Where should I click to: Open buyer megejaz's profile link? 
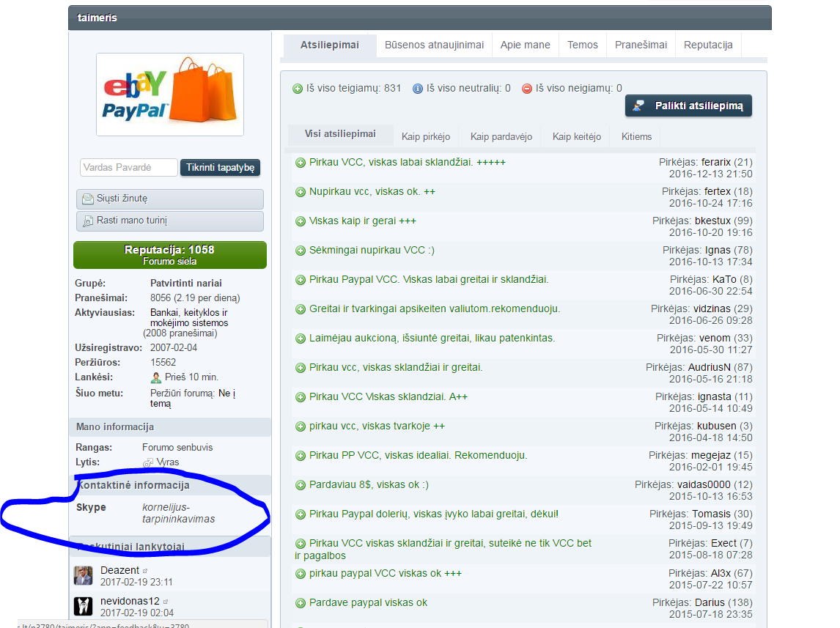pos(711,456)
